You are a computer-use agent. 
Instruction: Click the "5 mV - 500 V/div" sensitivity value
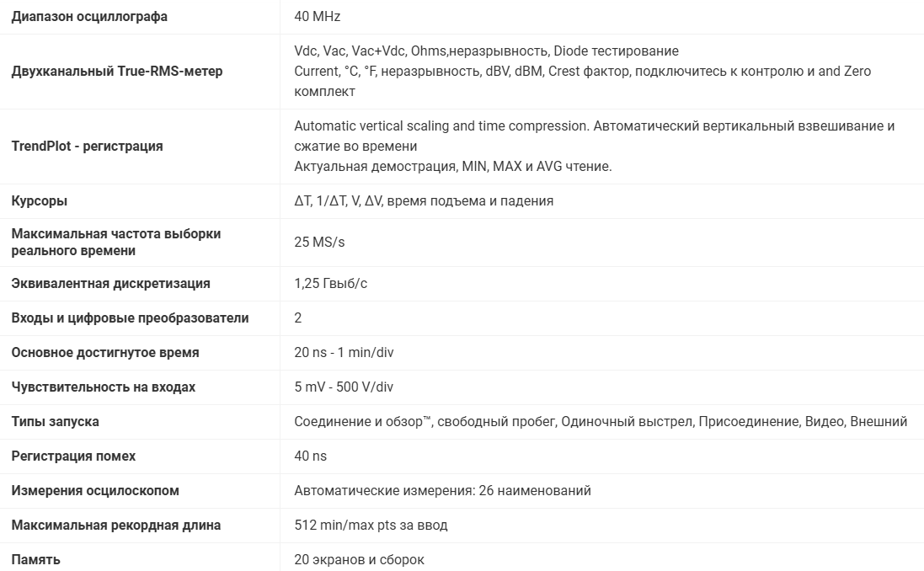coord(344,387)
